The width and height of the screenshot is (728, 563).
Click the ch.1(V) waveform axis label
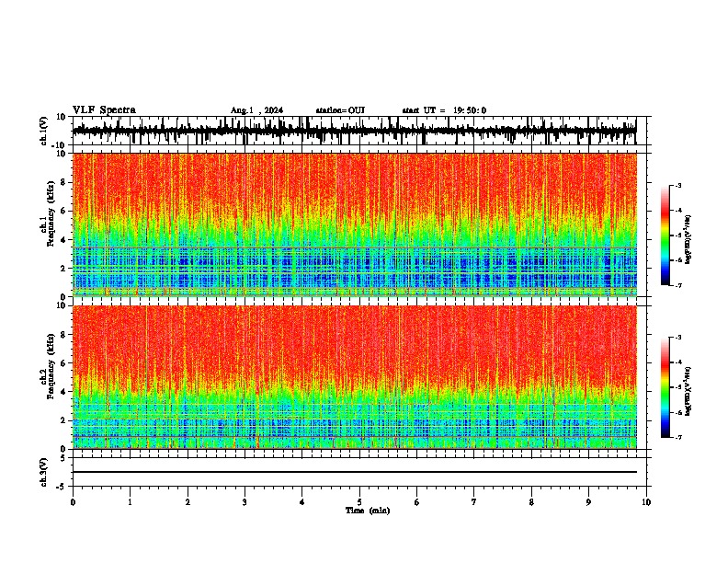[44, 131]
